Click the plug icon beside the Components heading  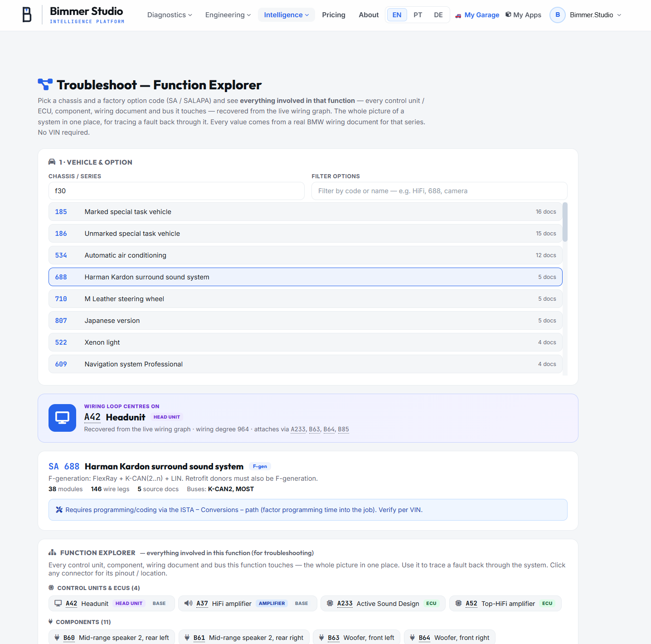[x=51, y=622]
